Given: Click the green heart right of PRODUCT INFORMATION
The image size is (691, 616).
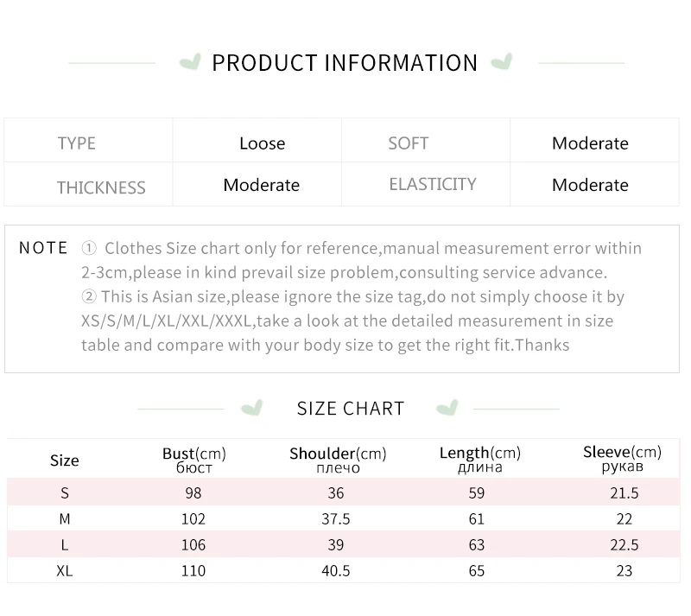Looking at the screenshot, I should [501, 62].
